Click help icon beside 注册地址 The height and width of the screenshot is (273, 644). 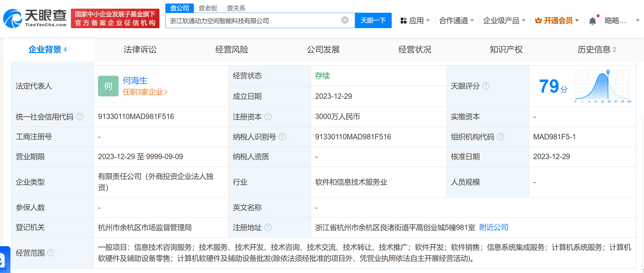268,227
